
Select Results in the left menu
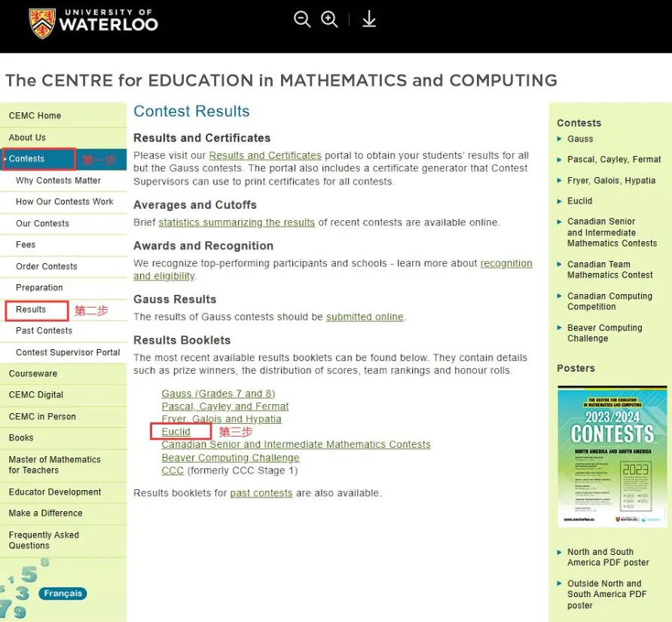[x=31, y=310]
